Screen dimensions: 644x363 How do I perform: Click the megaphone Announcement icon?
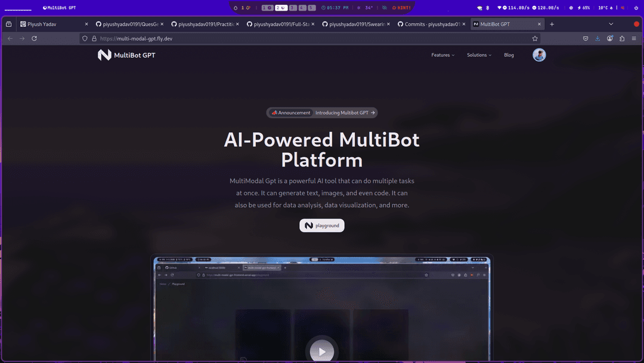coord(274,113)
